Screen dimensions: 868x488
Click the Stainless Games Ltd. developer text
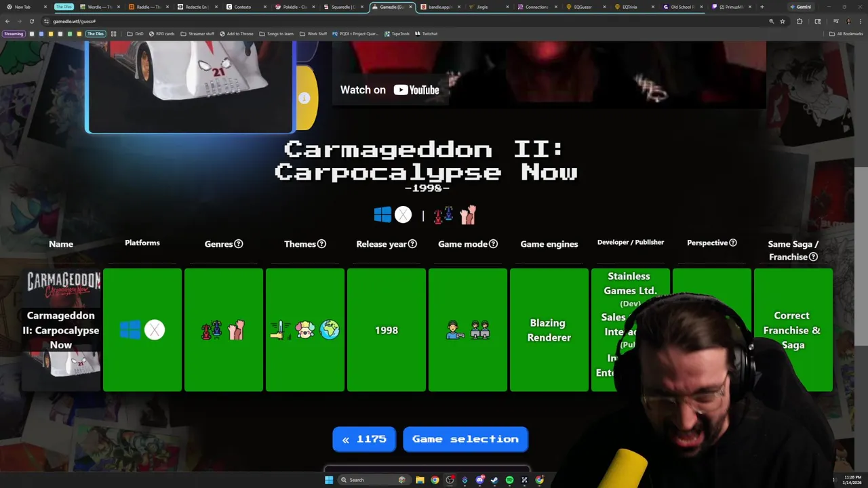click(629, 283)
